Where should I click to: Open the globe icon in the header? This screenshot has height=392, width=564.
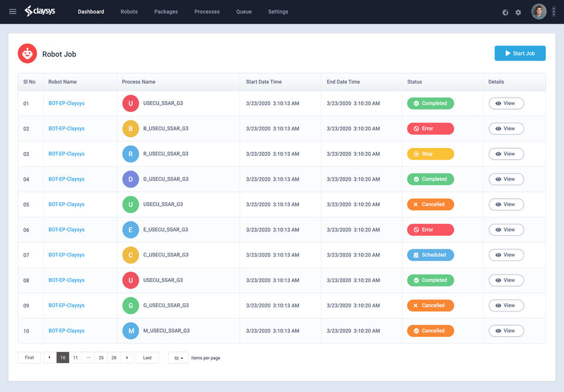pos(505,12)
